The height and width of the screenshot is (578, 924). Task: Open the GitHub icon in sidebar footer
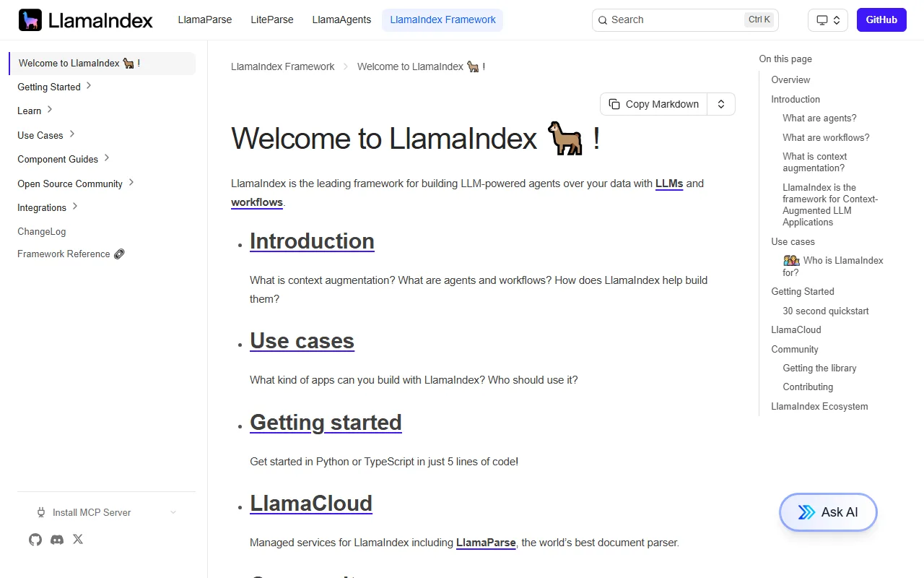click(35, 540)
